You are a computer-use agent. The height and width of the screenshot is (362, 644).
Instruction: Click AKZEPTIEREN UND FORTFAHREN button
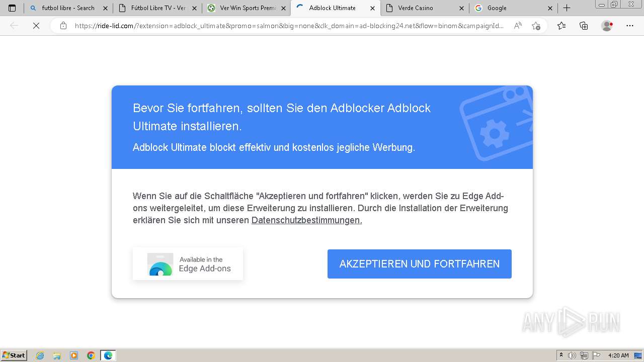(420, 264)
